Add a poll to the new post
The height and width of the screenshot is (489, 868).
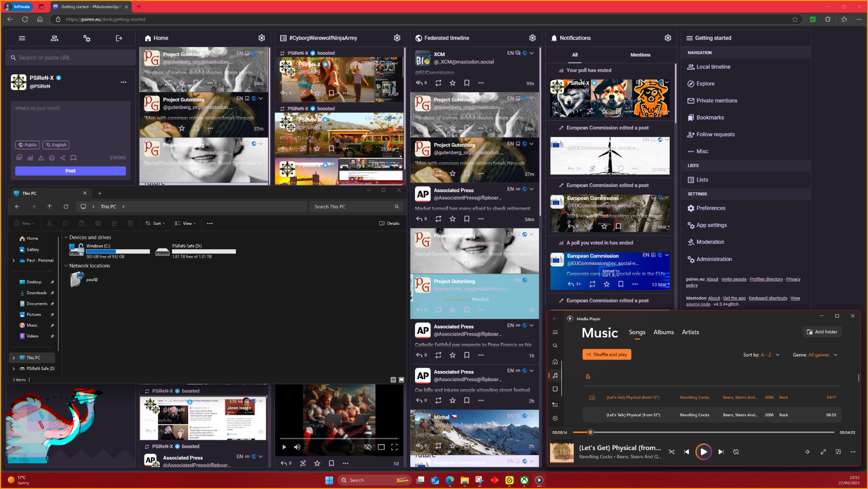point(30,158)
